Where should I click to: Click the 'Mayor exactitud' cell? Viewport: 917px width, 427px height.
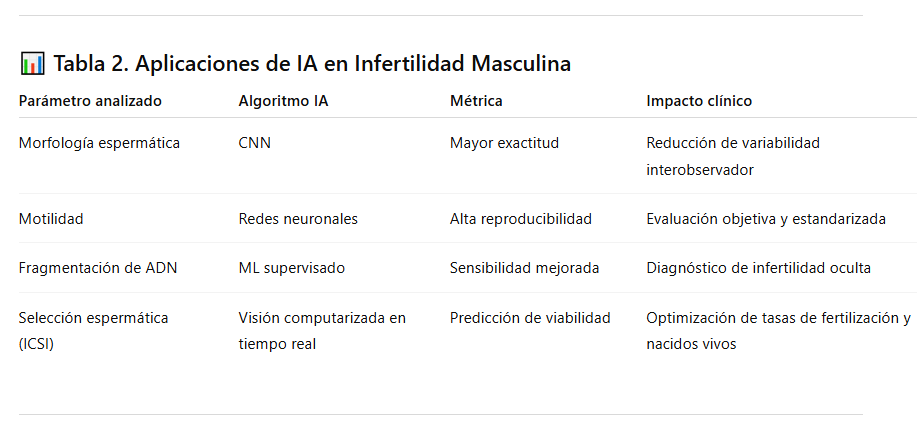click(504, 143)
